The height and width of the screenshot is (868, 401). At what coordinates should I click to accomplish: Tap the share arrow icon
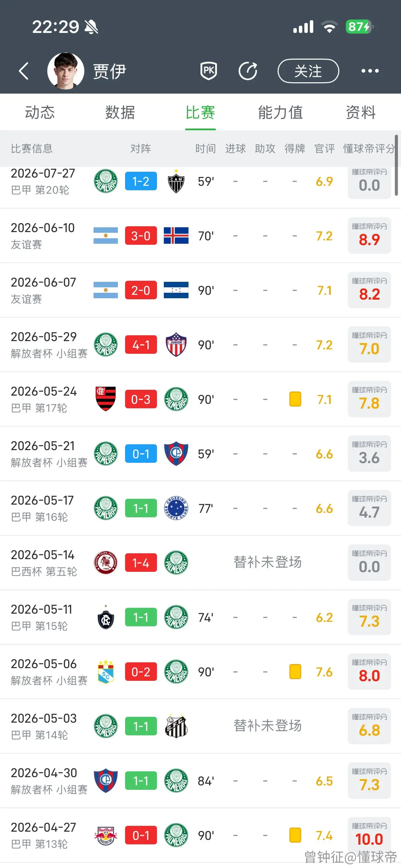coord(248,71)
